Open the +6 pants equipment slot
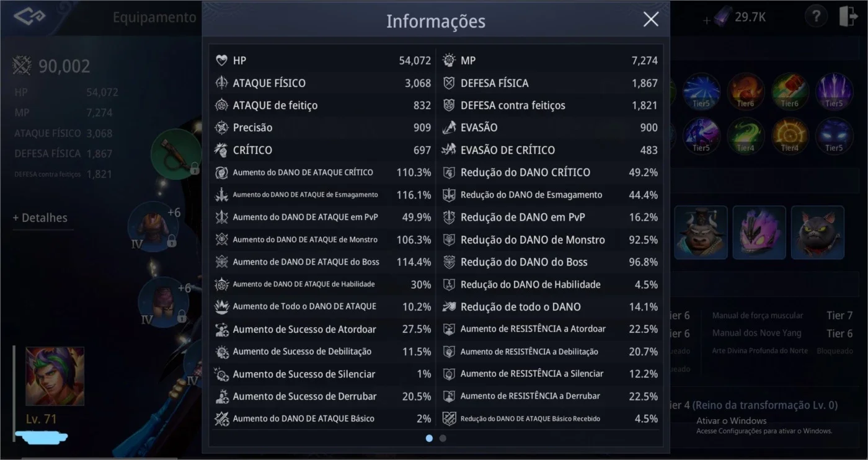The height and width of the screenshot is (460, 868). 162,302
